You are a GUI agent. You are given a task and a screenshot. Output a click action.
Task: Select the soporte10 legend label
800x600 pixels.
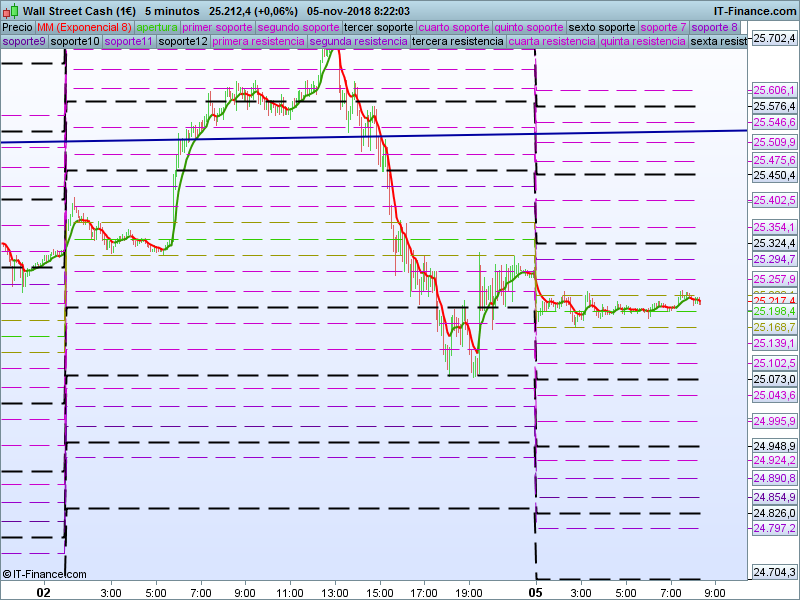tap(75, 42)
